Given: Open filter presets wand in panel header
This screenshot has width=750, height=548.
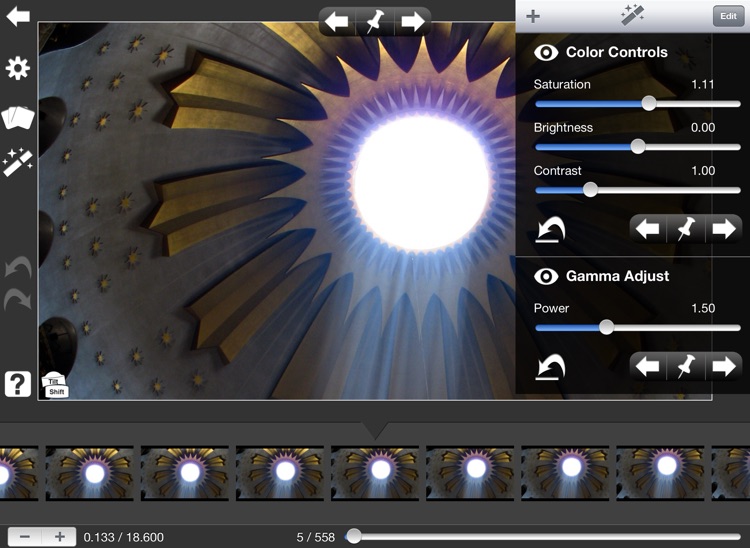Looking at the screenshot, I should [632, 15].
